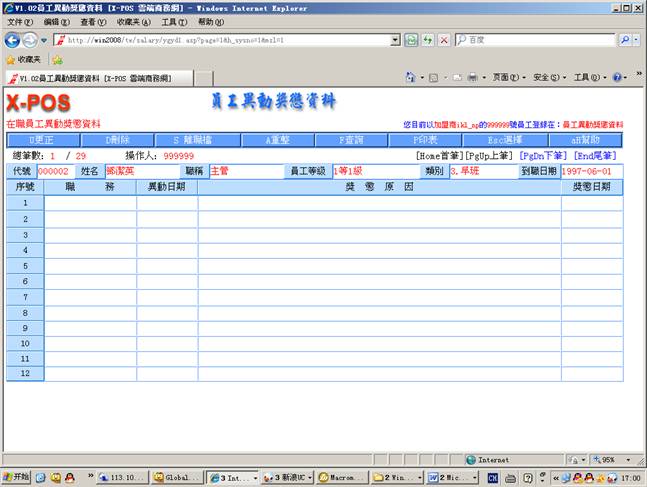The image size is (647, 487).
Task: Click the IE Back navigation arrow
Action: tap(13, 40)
